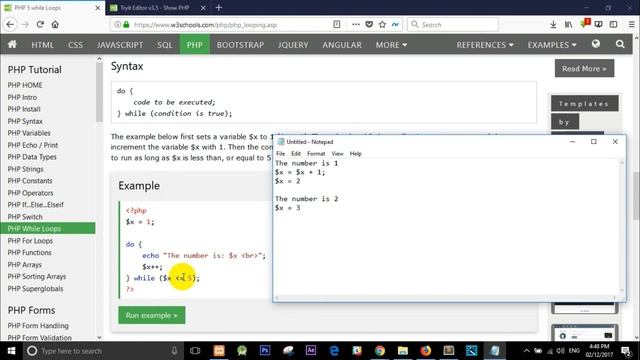Expand the MORE dropdown in navbar
Image resolution: width=640 pixels, height=360 pixels.
coord(391,44)
